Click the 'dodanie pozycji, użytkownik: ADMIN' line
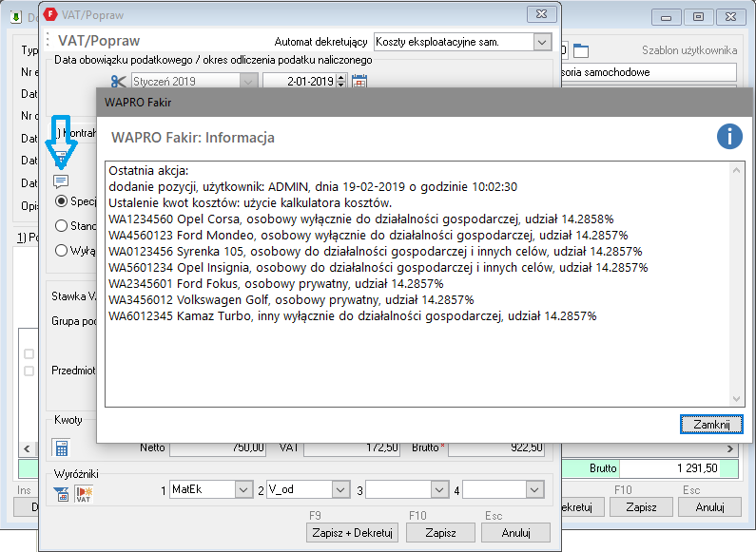Viewport: 756px width, 552px height. pos(313,187)
